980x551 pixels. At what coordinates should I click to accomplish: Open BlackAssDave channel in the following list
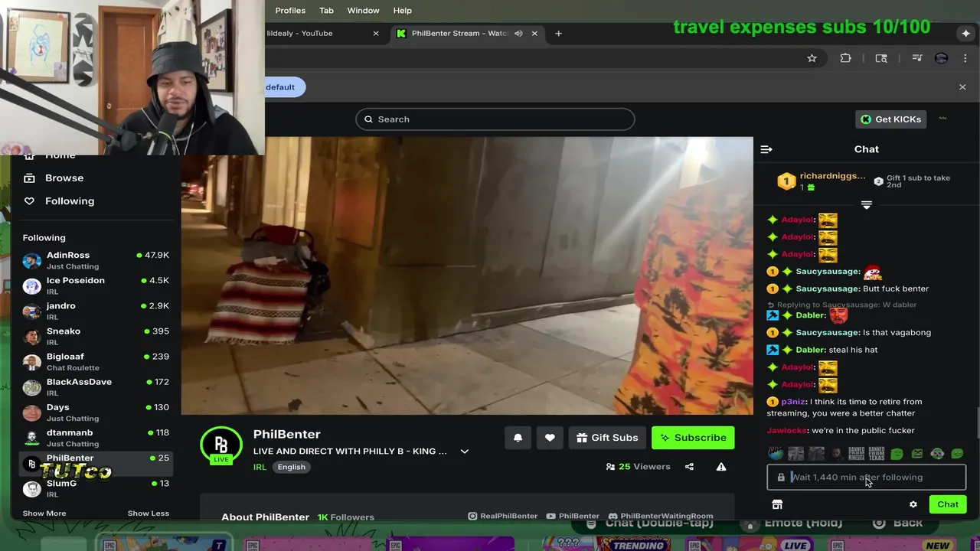click(96, 386)
